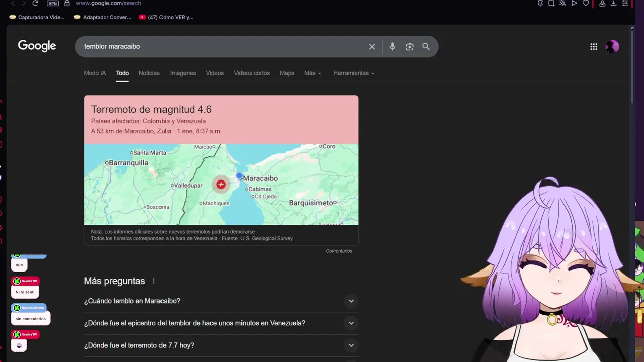Start voice search with the microphone icon

pos(392,47)
